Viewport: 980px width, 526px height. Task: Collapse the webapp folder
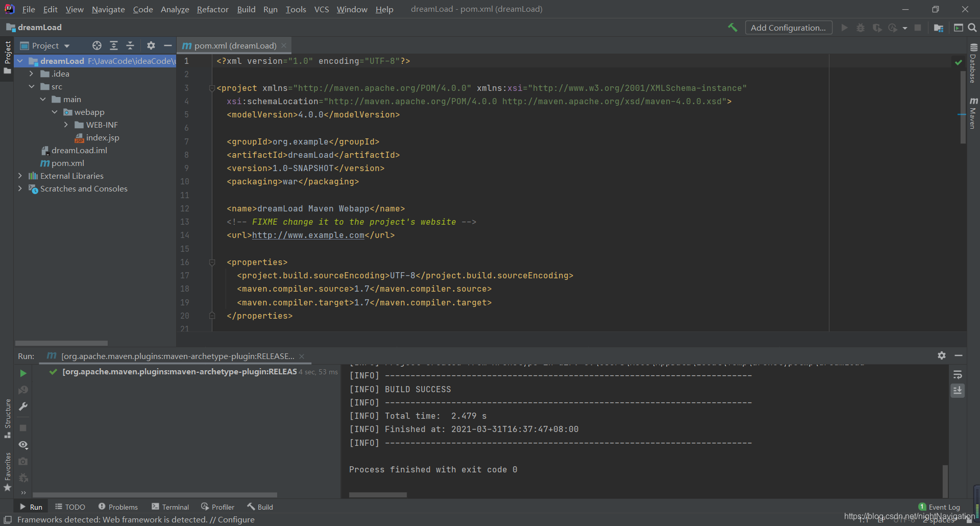pos(55,112)
